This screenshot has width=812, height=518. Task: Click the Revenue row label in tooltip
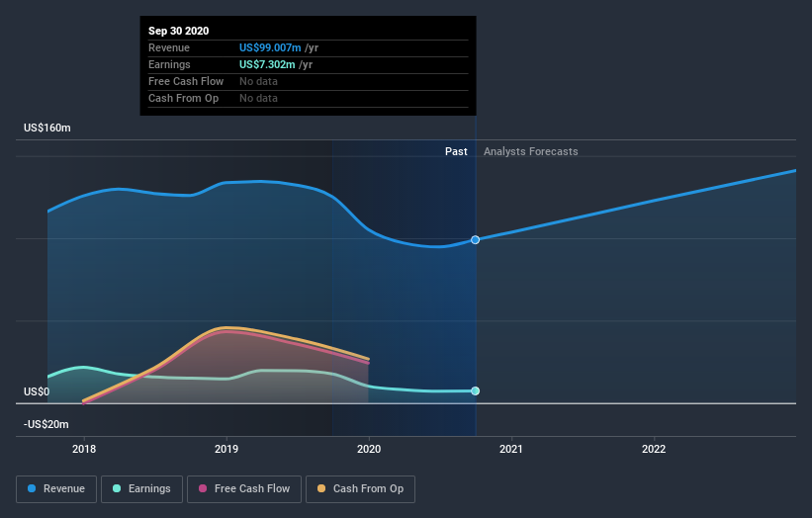[169, 47]
